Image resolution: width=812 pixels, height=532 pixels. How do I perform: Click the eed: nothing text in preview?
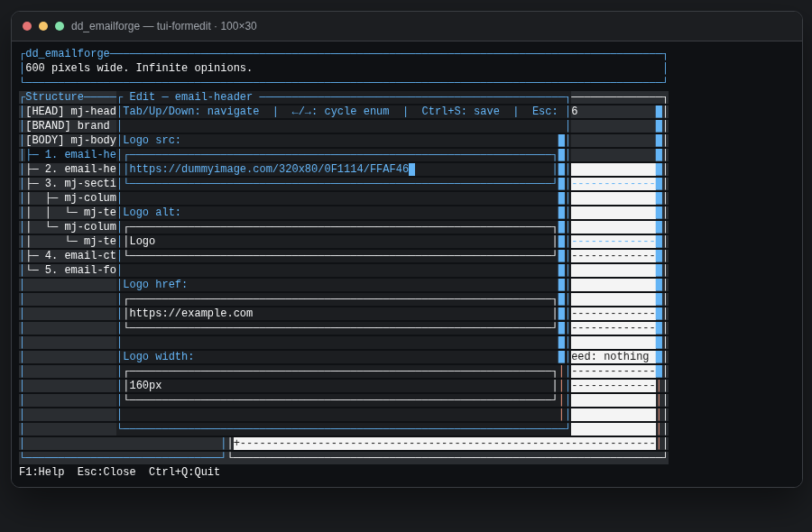point(610,356)
